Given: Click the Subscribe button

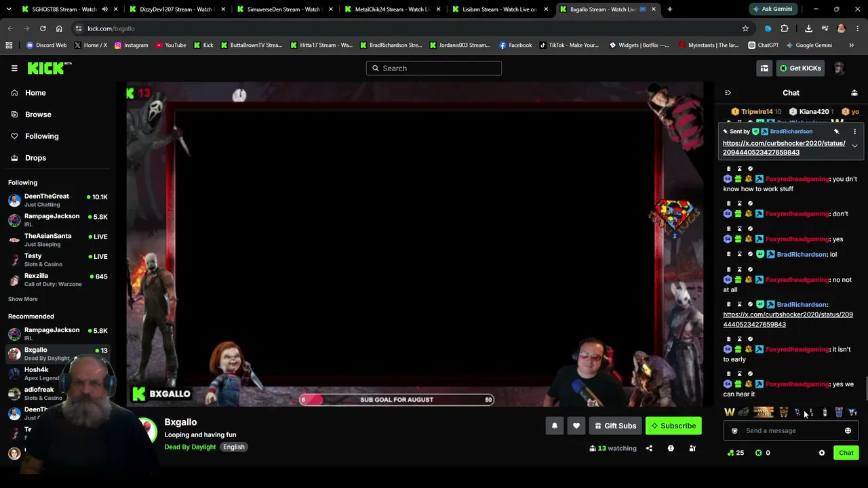Looking at the screenshot, I should (x=673, y=426).
